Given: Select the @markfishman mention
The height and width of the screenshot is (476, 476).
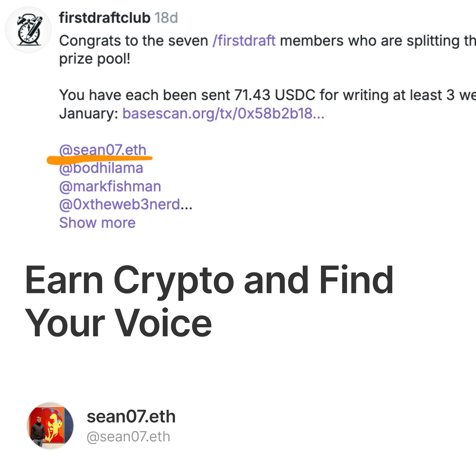Looking at the screenshot, I should (x=110, y=186).
